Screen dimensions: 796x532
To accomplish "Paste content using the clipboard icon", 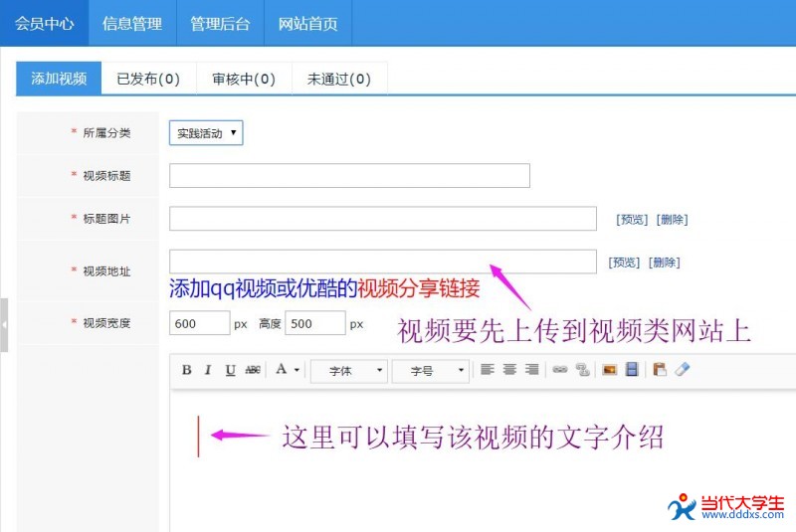I will pos(660,369).
